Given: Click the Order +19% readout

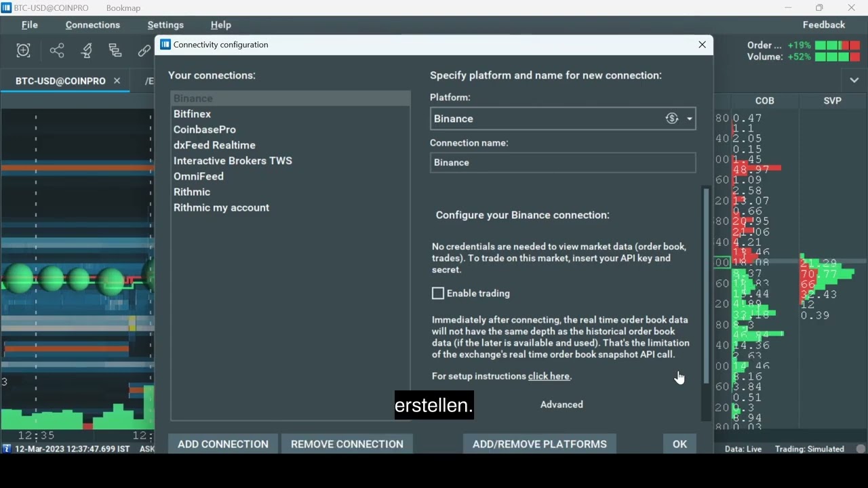Looking at the screenshot, I should tap(779, 45).
